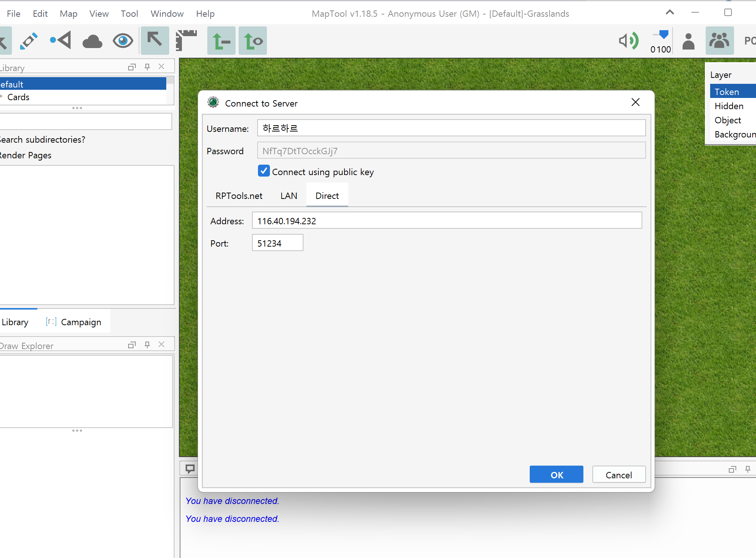Select the vision blocking topology tool
The width and height of the screenshot is (756, 558).
[61, 41]
